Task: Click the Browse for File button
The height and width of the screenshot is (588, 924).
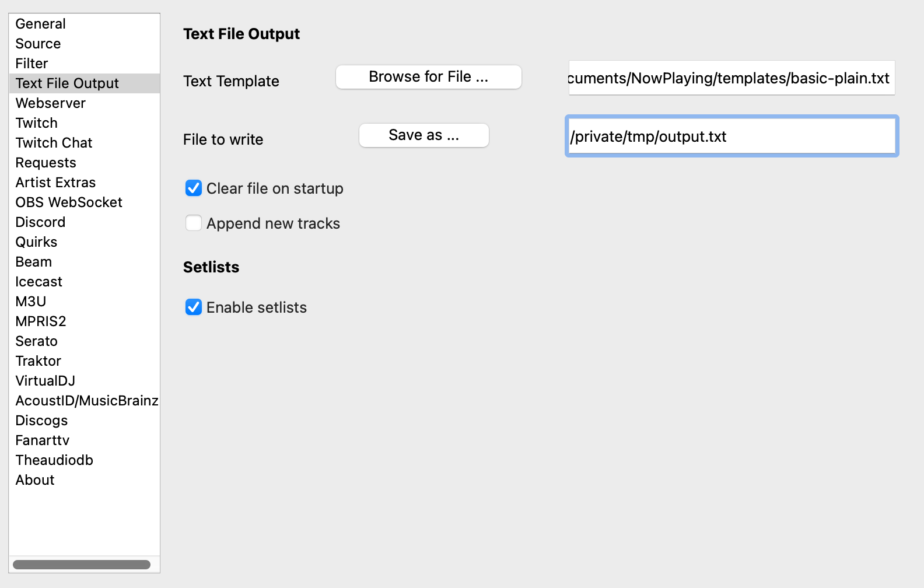Action: (x=428, y=77)
